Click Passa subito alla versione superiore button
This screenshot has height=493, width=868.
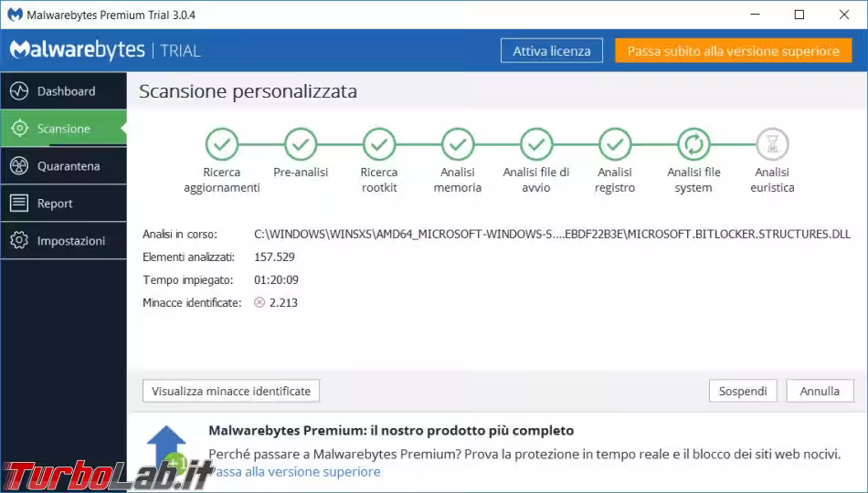coord(734,51)
